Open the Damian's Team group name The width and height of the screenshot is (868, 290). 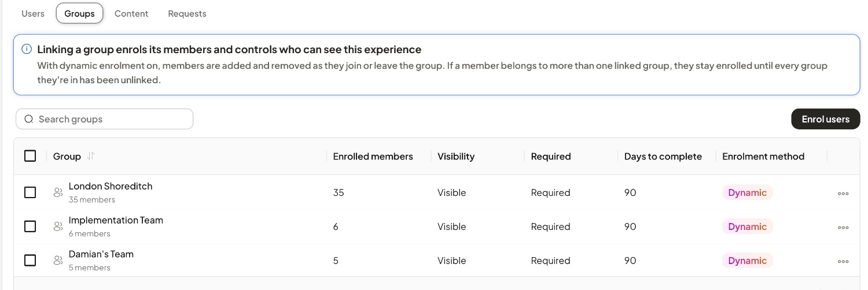[x=101, y=254]
